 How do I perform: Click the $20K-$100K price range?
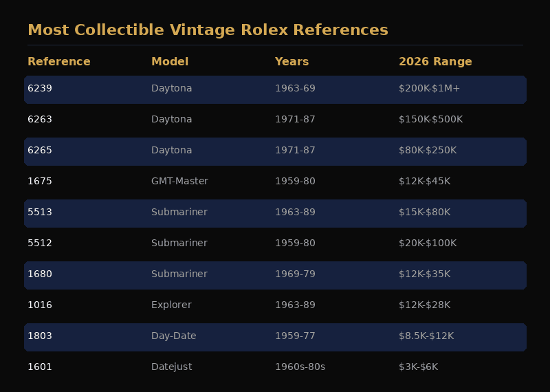pos(428,243)
